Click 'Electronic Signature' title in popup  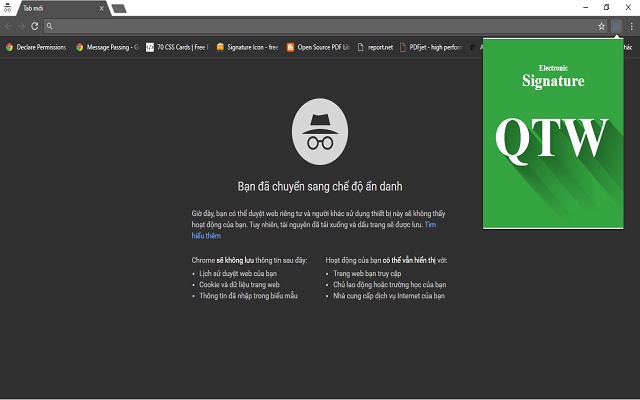(553, 76)
